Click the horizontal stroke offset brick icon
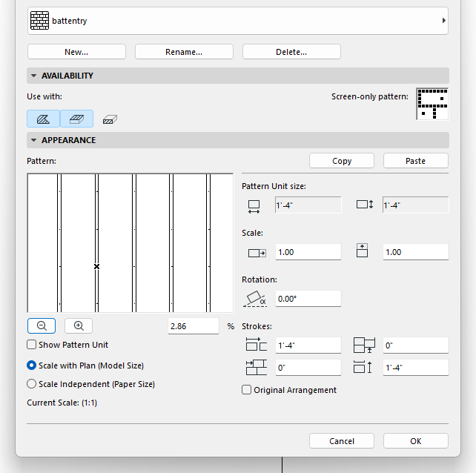The width and height of the screenshot is (476, 473). 257,367
